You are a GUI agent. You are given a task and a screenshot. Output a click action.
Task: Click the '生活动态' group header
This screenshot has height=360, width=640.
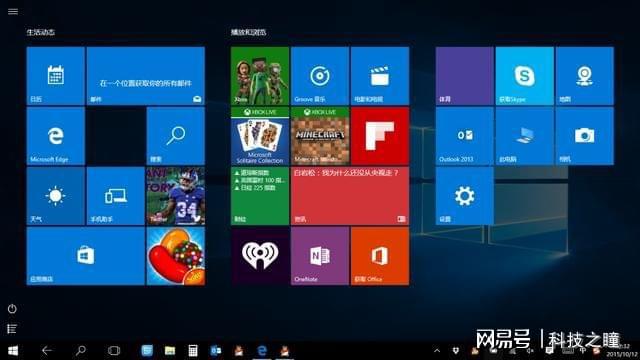tap(41, 32)
